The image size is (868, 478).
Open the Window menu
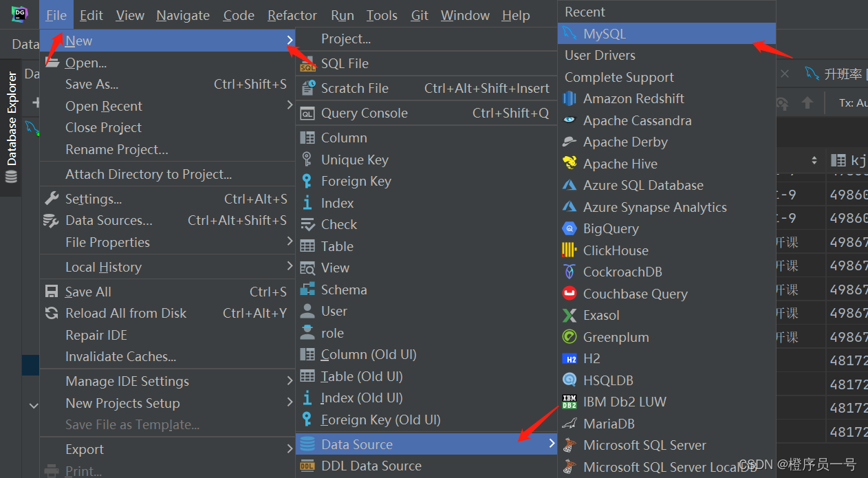[x=465, y=15]
